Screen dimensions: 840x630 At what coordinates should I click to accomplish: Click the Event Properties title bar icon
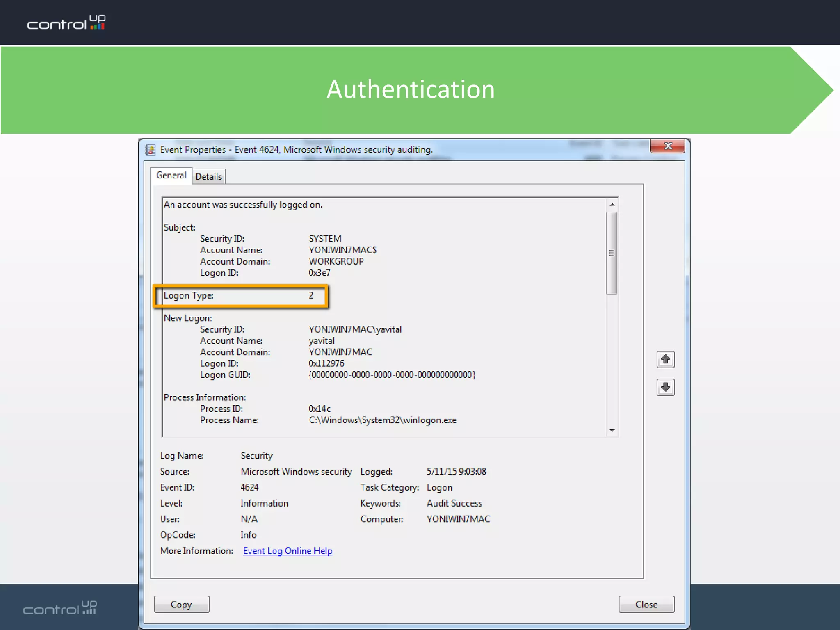(x=151, y=150)
